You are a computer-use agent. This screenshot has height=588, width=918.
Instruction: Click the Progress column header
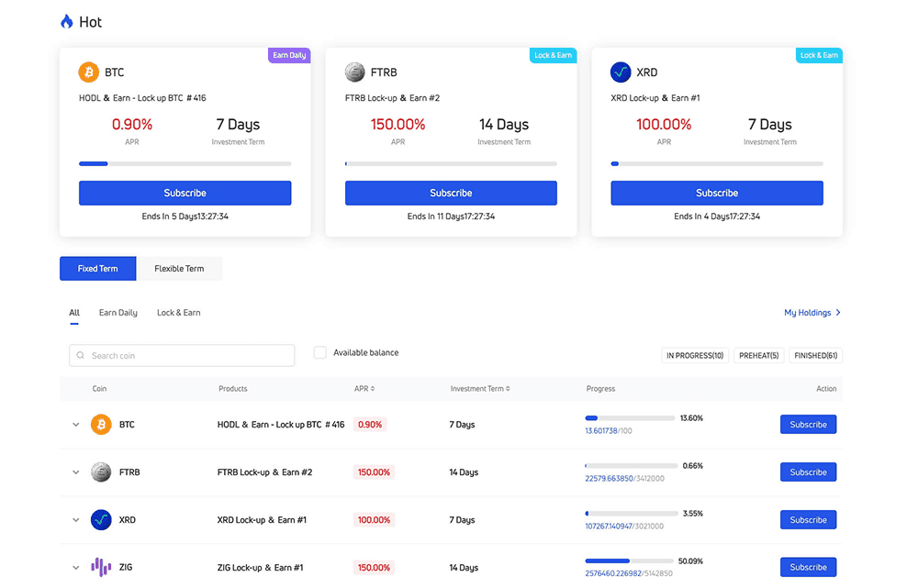click(600, 389)
